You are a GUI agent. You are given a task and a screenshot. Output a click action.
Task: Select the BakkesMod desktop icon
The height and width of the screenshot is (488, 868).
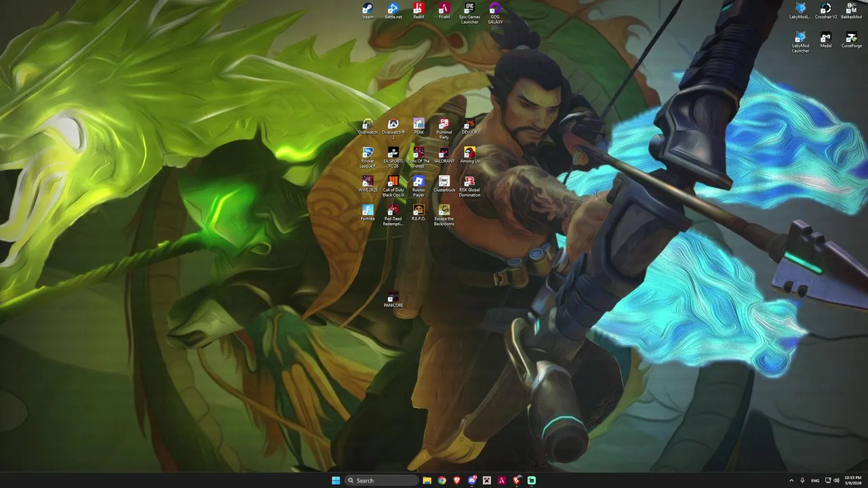(x=851, y=11)
